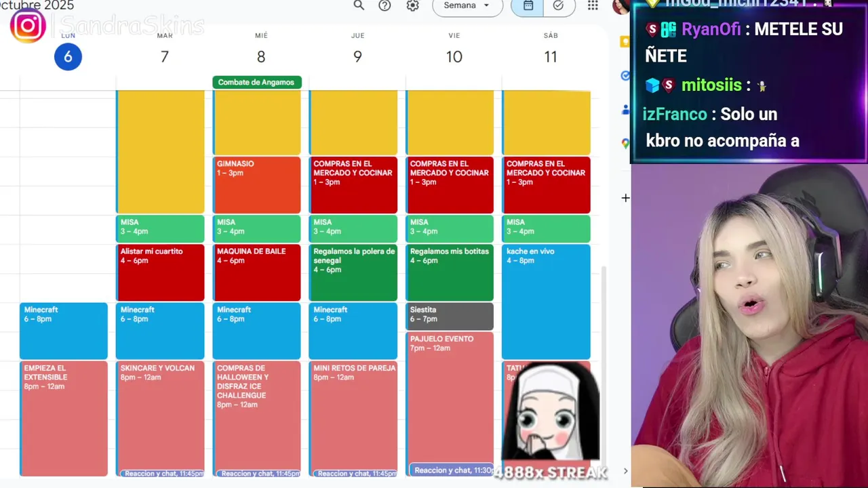The width and height of the screenshot is (868, 488).
Task: Open the calendar search icon
Action: 359,5
